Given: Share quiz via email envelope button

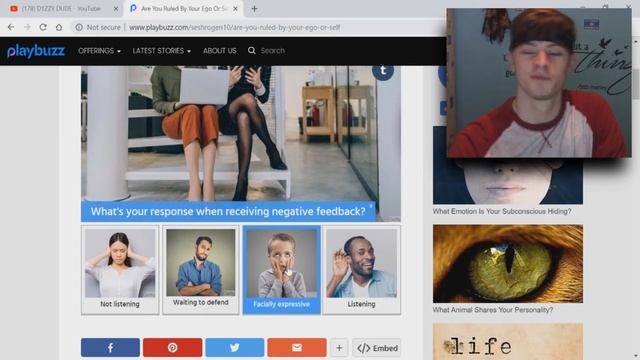Looking at the screenshot, I should coord(297,348).
